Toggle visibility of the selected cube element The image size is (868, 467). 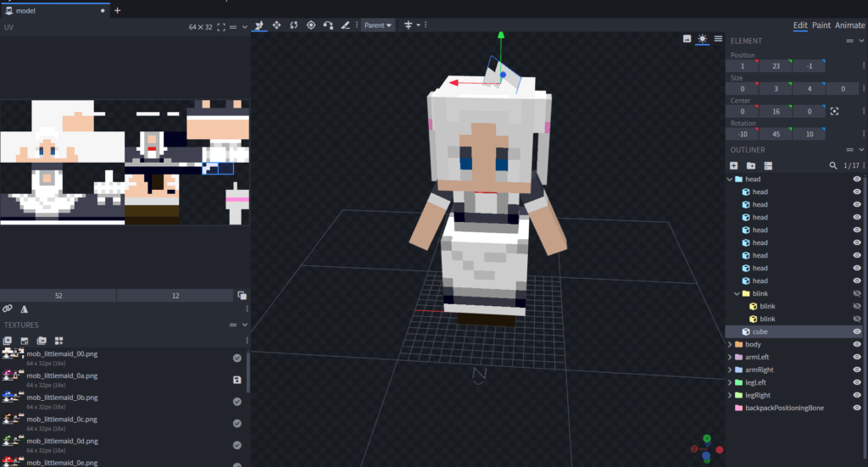tap(856, 331)
